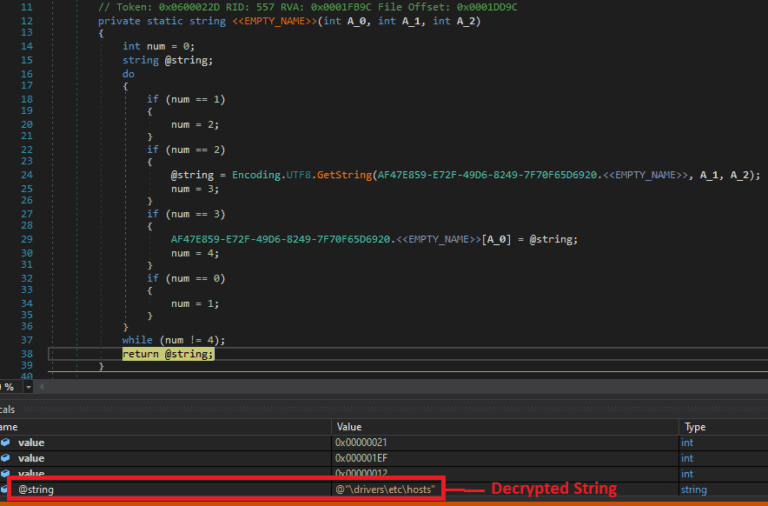The width and height of the screenshot is (768, 506).
Task: Click the Encoding class reference on line 24
Action: pos(257,175)
